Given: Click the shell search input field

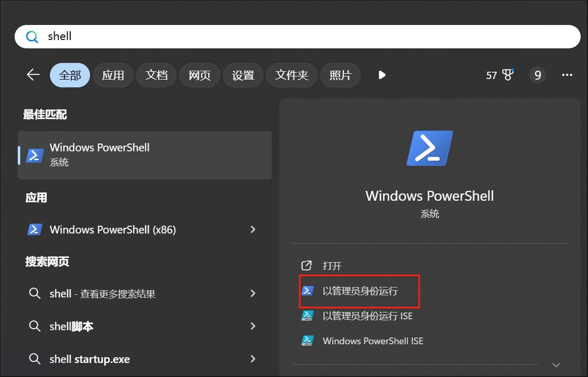Looking at the screenshot, I should pos(297,37).
